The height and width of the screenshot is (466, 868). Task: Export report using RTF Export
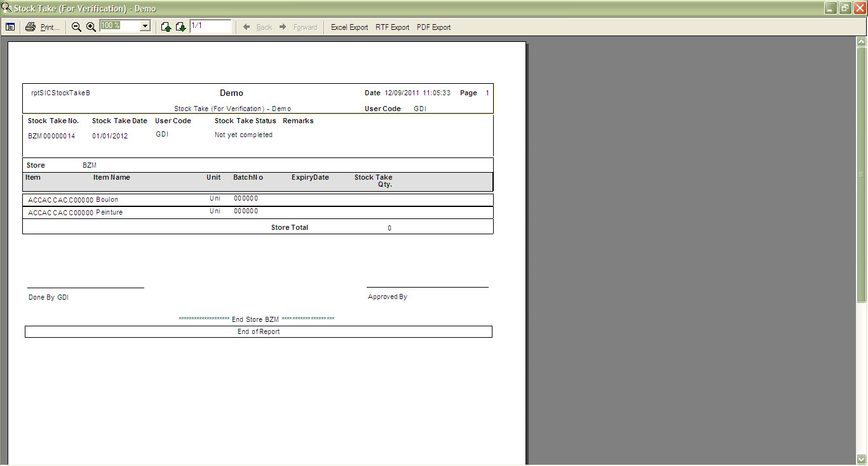(392, 27)
